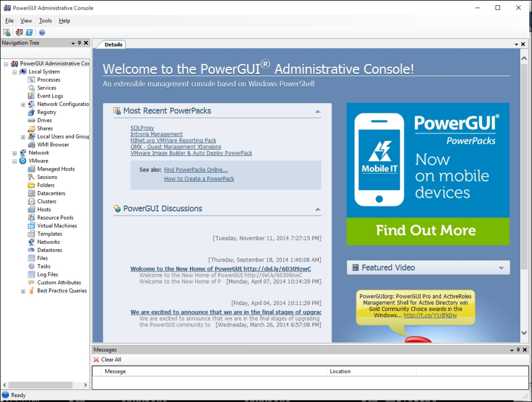Image resolution: width=532 pixels, height=402 pixels.
Task: Click the Registry icon in the tree
Action: click(31, 112)
